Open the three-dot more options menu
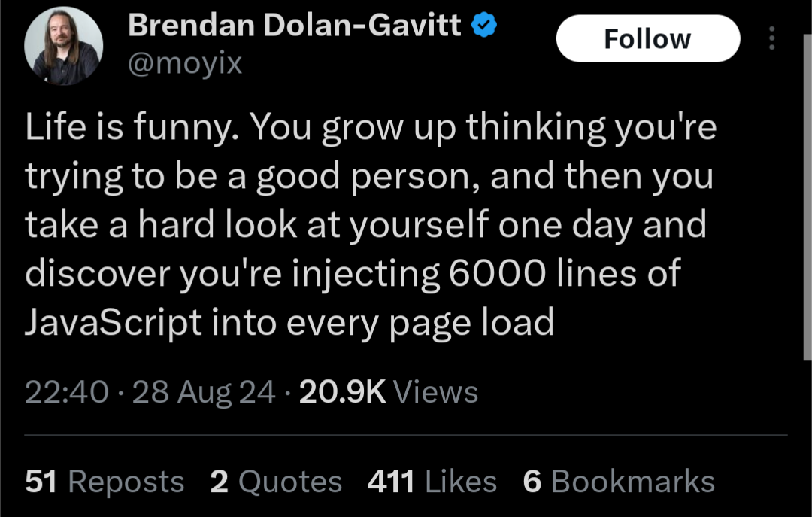The height and width of the screenshot is (517, 812). point(771,38)
